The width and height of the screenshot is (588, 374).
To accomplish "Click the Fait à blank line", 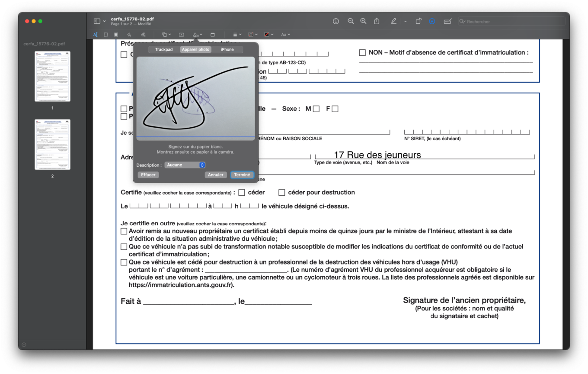I will click(189, 302).
